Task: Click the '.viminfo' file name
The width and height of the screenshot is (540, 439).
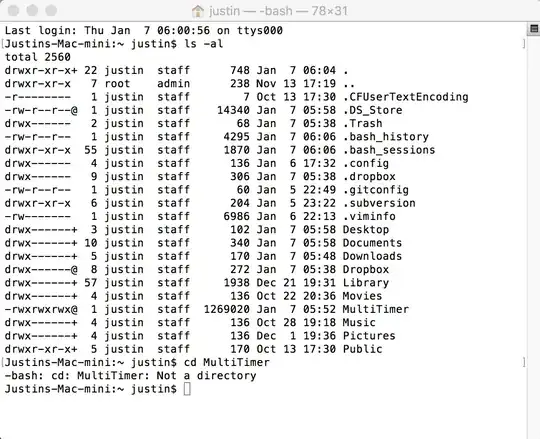Action: 369,217
